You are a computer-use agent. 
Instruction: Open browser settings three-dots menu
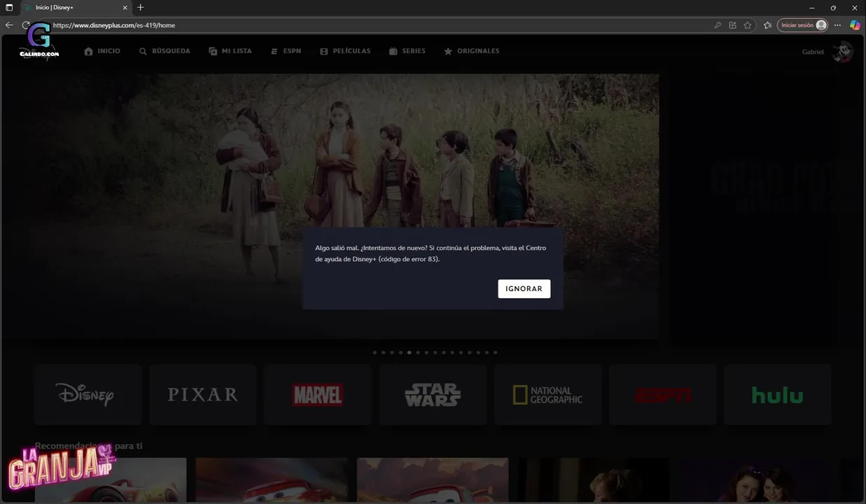pyautogui.click(x=837, y=25)
